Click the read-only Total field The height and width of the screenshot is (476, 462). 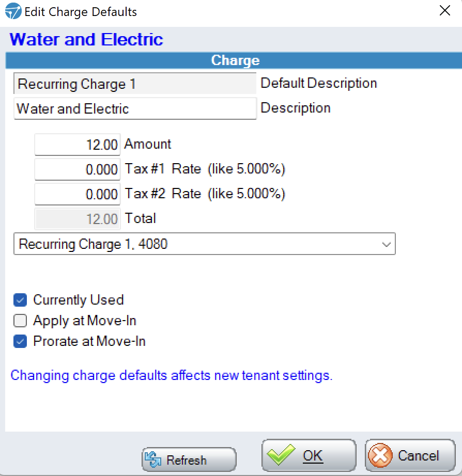(x=78, y=219)
